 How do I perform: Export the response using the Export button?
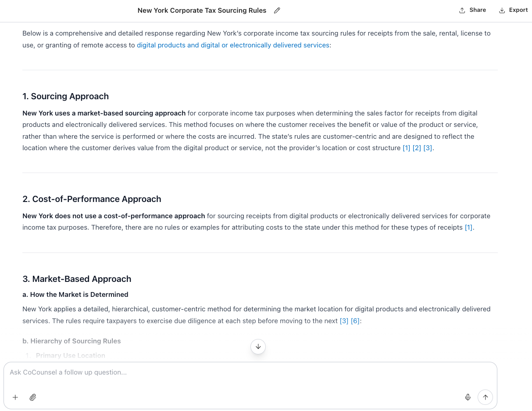point(513,10)
